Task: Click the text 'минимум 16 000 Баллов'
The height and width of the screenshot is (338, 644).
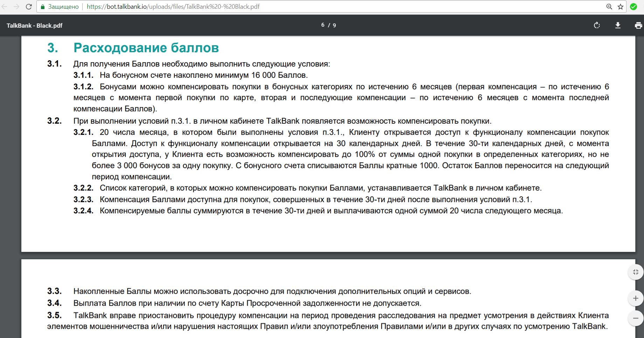Action: [x=261, y=75]
